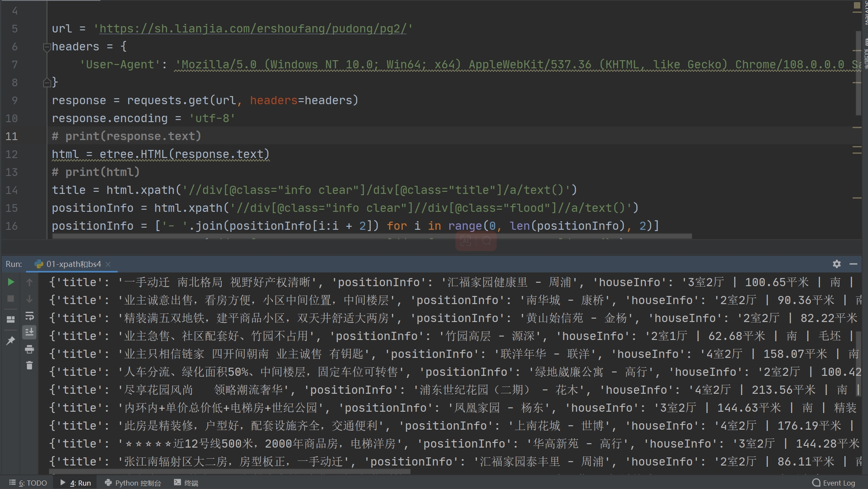Click the code inspection indicator at top right

pyautogui.click(x=857, y=6)
